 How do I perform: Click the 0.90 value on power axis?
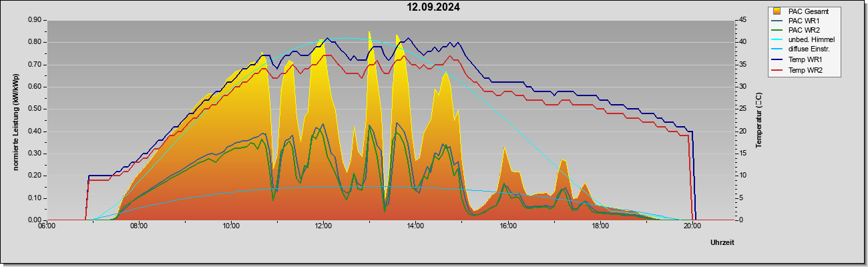(x=35, y=20)
